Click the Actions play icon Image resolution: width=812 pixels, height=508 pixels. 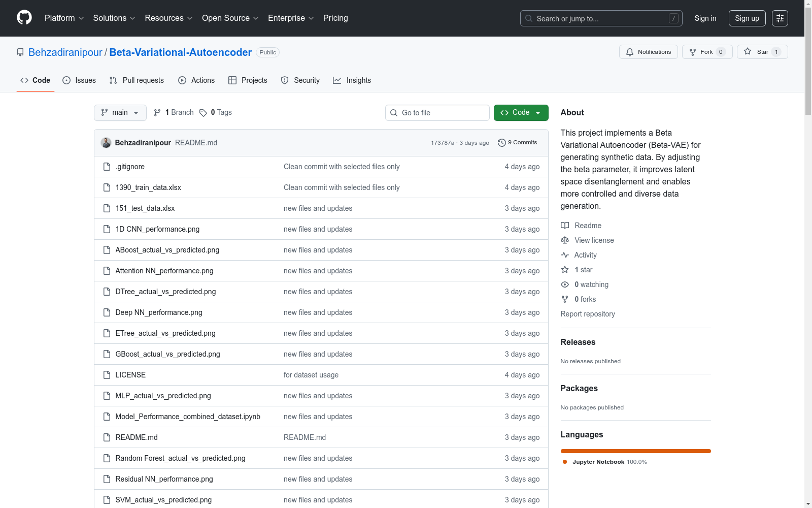[x=182, y=80]
